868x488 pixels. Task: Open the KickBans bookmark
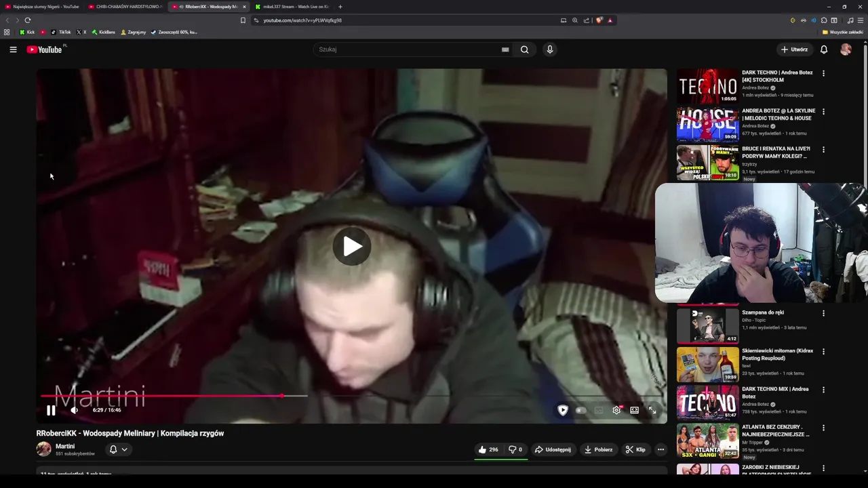104,32
